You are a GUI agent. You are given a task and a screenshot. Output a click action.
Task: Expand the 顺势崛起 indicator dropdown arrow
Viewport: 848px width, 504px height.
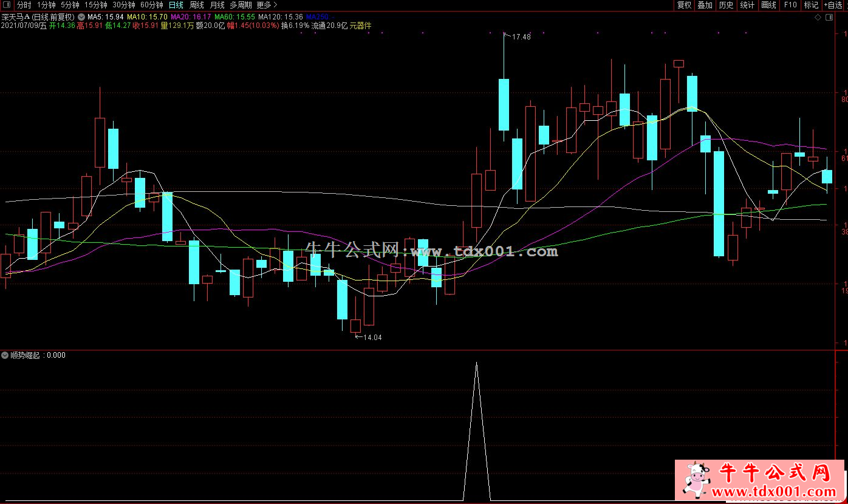pyautogui.click(x=5, y=355)
